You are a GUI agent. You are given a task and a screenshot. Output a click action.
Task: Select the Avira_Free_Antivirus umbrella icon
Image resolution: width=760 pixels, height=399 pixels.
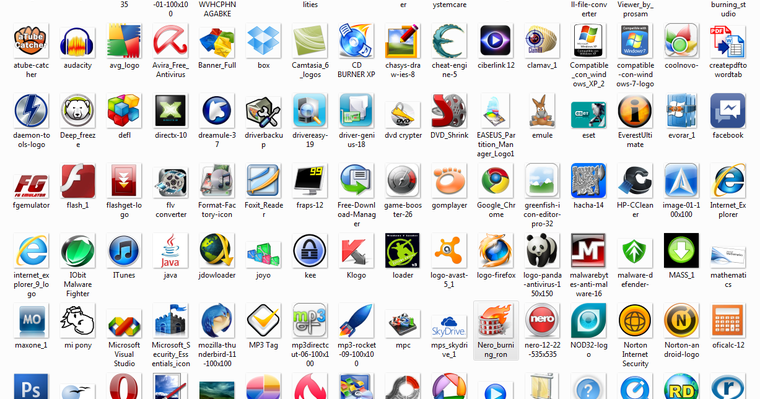coord(171,41)
